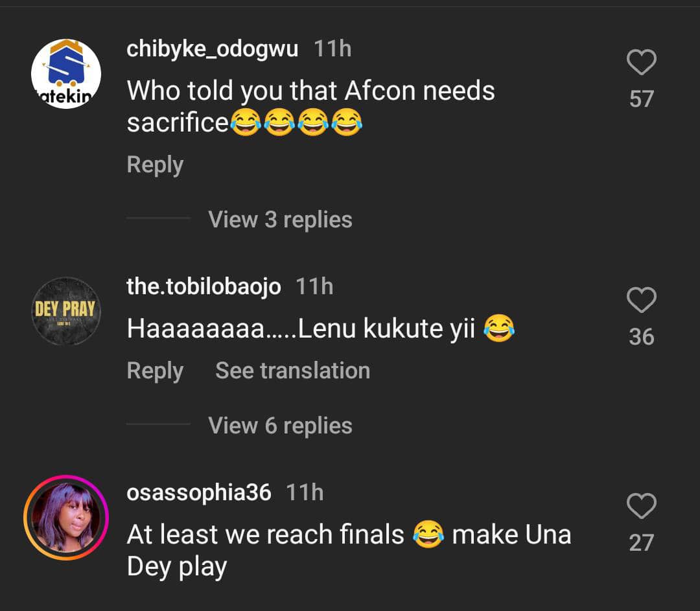The image size is (700, 611).
Task: Reply to chibyke_odogwu's Afcon comment
Action: tap(155, 165)
